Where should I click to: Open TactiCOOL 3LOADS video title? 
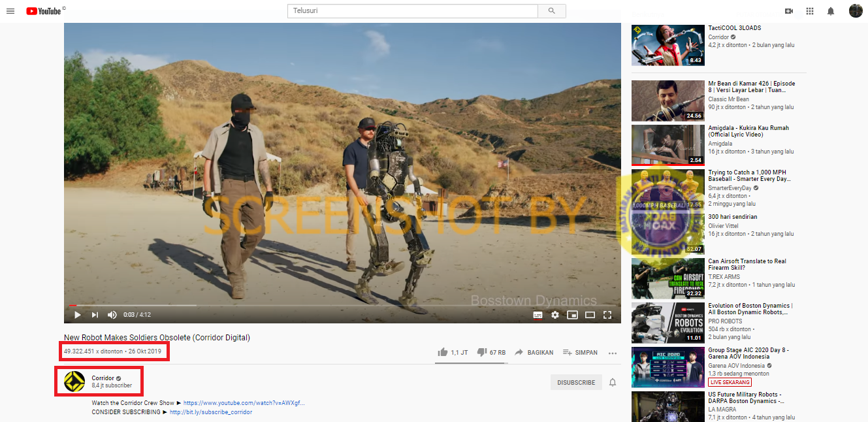click(735, 28)
